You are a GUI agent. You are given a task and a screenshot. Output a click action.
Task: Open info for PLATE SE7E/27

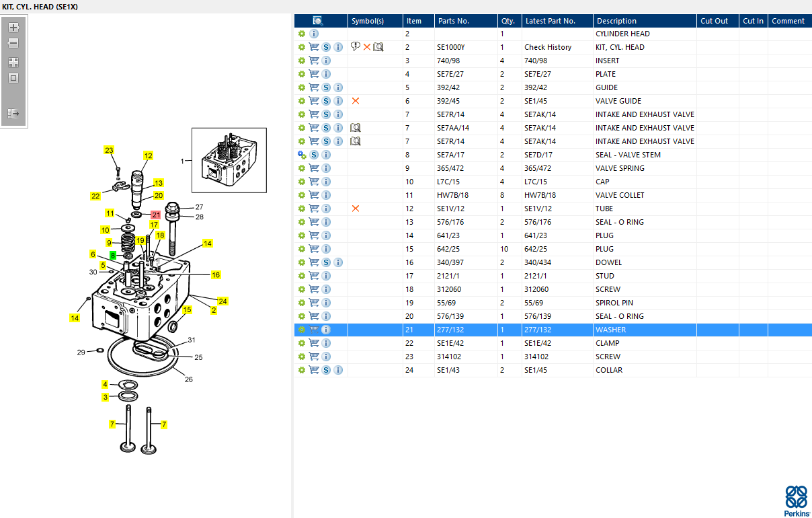[326, 74]
